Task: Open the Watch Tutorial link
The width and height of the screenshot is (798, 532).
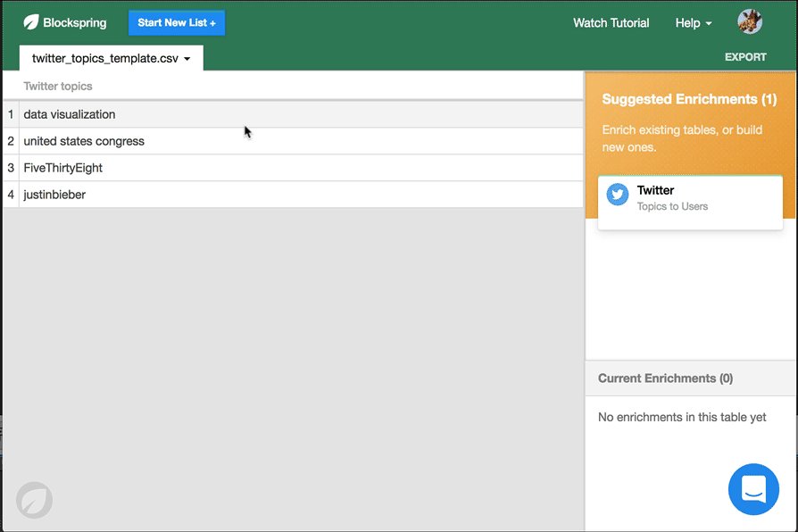Action: (x=611, y=23)
